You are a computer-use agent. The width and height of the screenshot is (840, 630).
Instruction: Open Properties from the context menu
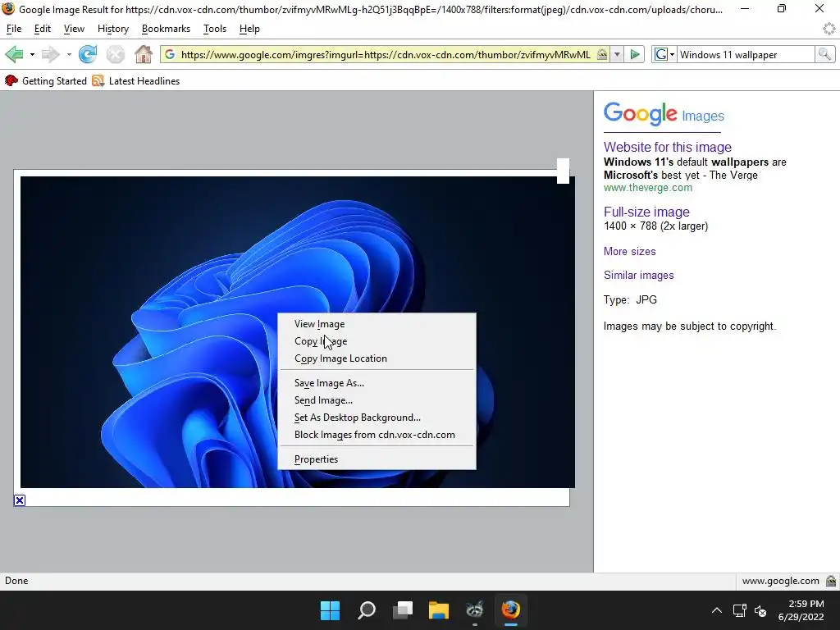pos(377,459)
